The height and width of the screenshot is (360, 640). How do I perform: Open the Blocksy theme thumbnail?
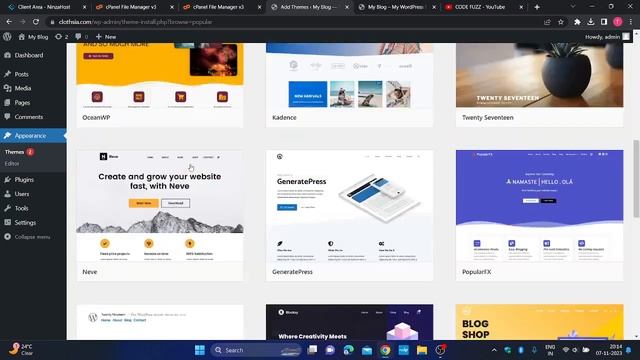coord(349,322)
